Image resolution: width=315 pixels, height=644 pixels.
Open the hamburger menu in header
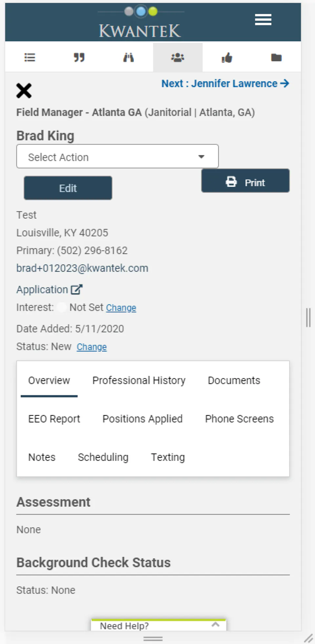(x=263, y=20)
